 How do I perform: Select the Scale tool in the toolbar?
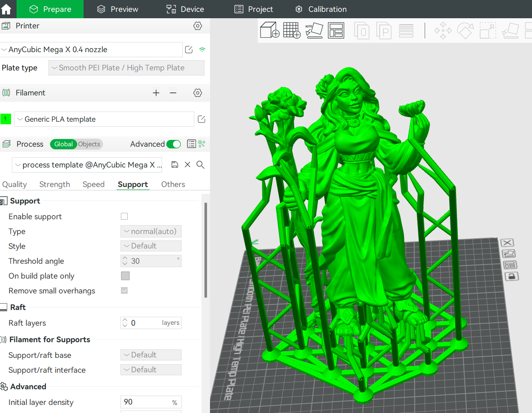pyautogui.click(x=488, y=31)
